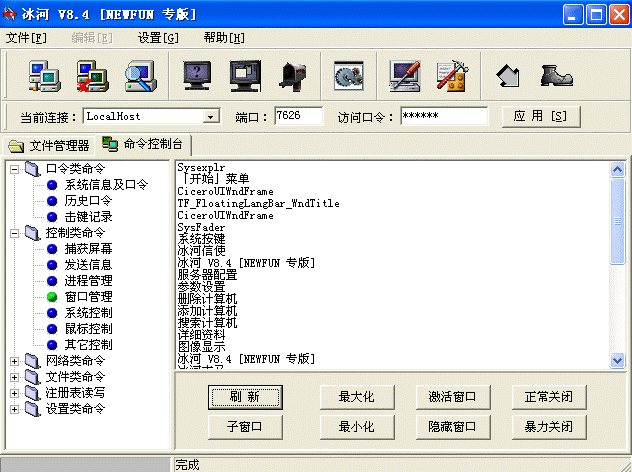
Task: Click the window list scrollbar thumb
Action: [x=617, y=221]
